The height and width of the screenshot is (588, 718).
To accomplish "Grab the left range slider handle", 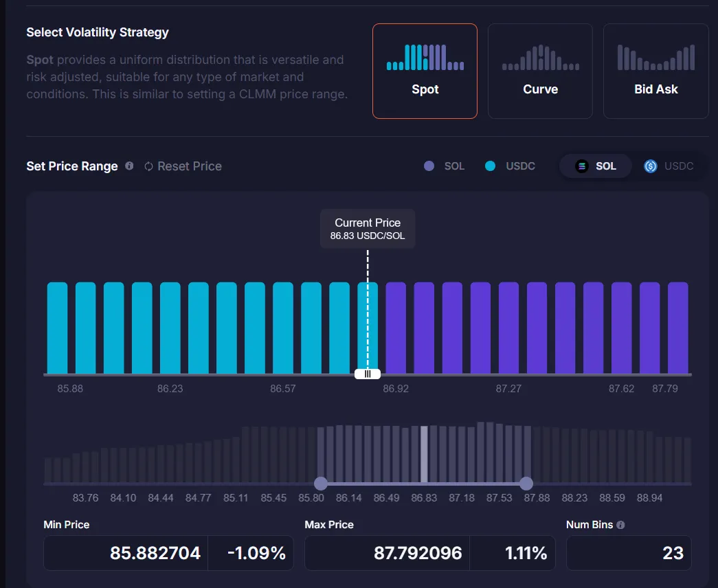I will coord(320,484).
